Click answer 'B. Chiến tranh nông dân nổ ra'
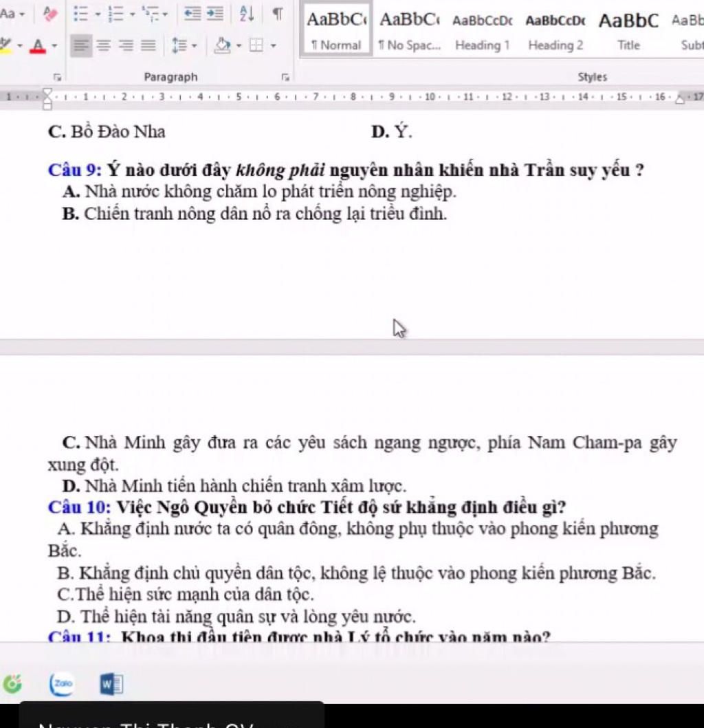This screenshot has height=728, width=704. pos(254,214)
